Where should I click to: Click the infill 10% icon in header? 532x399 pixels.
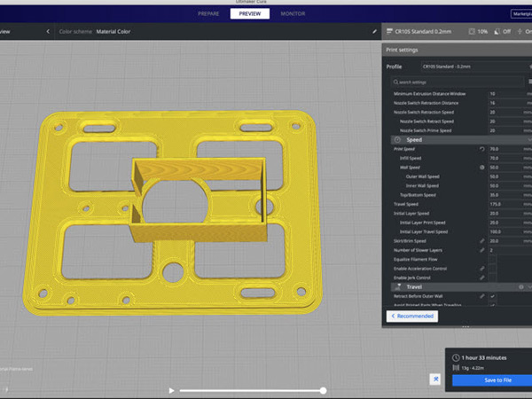471,31
